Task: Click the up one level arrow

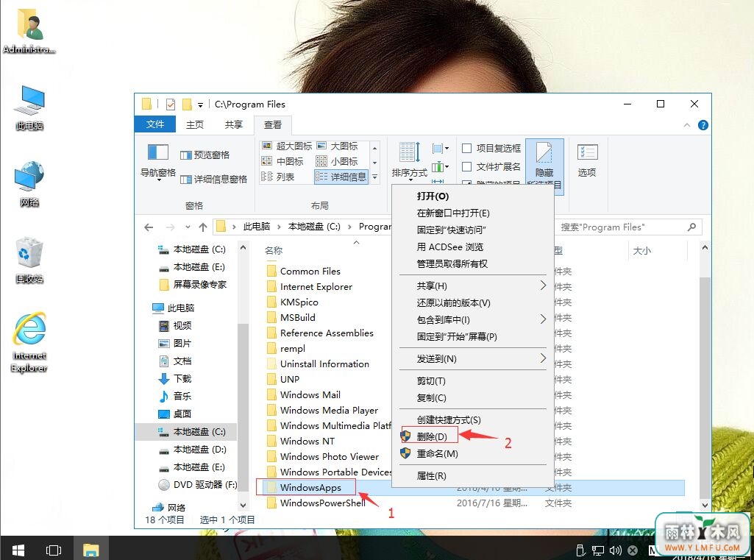Action: pyautogui.click(x=203, y=227)
